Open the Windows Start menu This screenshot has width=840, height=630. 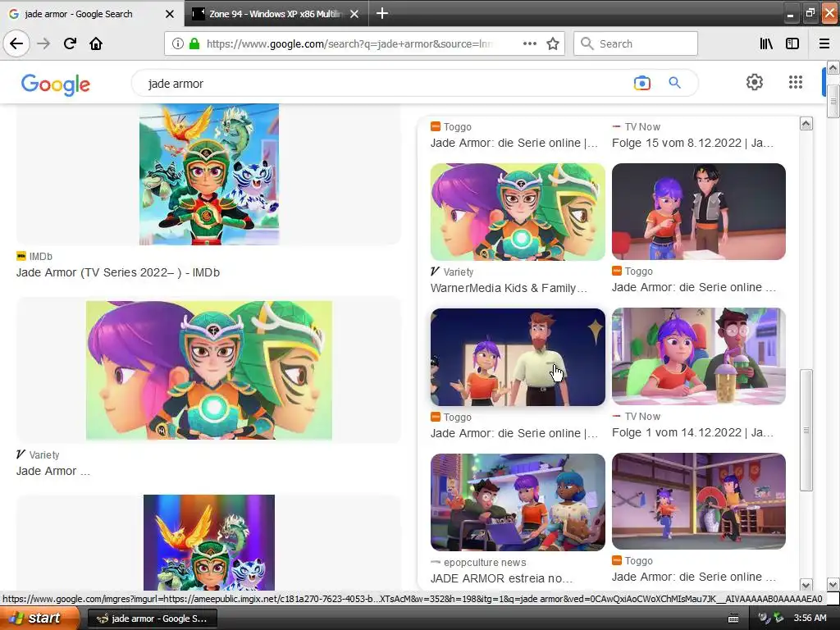click(x=39, y=619)
